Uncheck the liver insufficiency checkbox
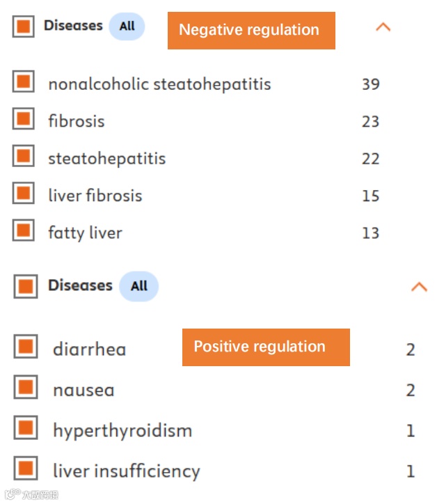Screen dimensions: 437x504 pos(26,468)
